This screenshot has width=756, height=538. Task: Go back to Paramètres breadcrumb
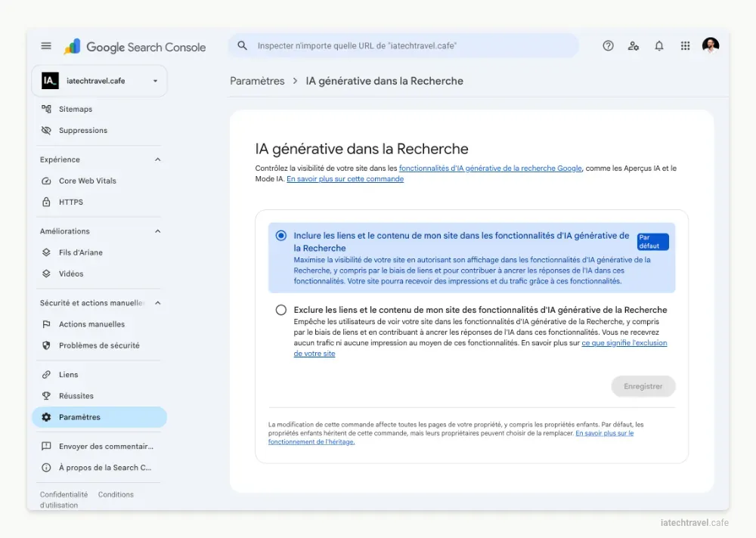(257, 81)
